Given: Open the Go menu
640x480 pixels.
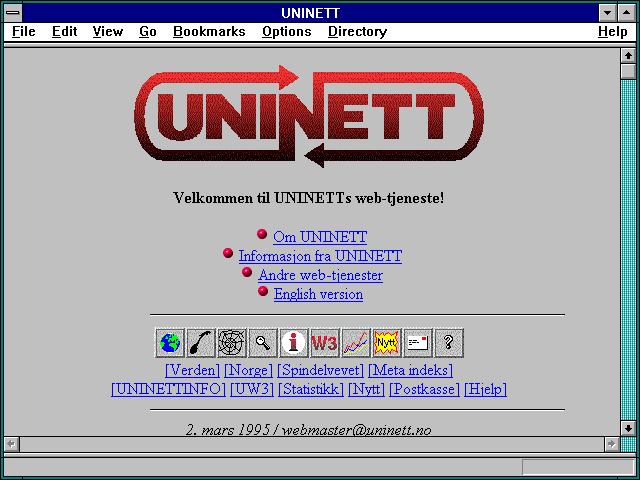Looking at the screenshot, I should click(x=148, y=31).
